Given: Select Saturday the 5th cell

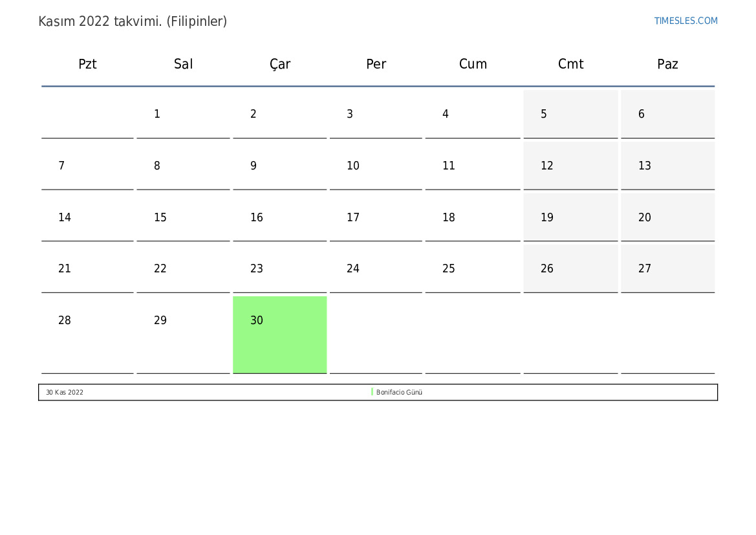Looking at the screenshot, I should (x=570, y=114).
